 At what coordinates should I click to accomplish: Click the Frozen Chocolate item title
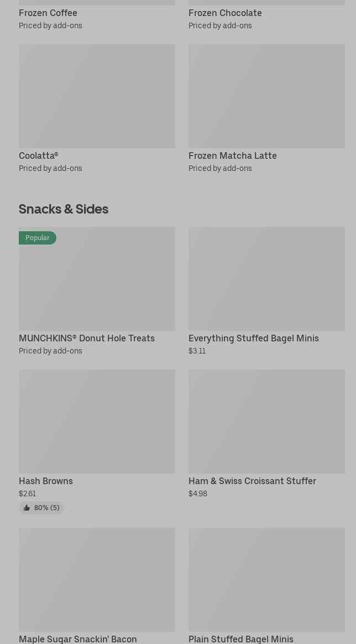(x=225, y=13)
